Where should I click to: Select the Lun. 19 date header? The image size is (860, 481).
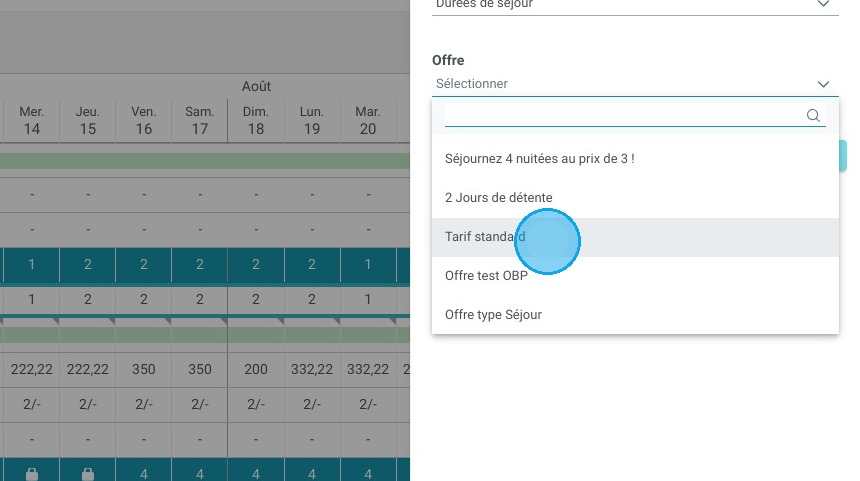pyautogui.click(x=312, y=121)
